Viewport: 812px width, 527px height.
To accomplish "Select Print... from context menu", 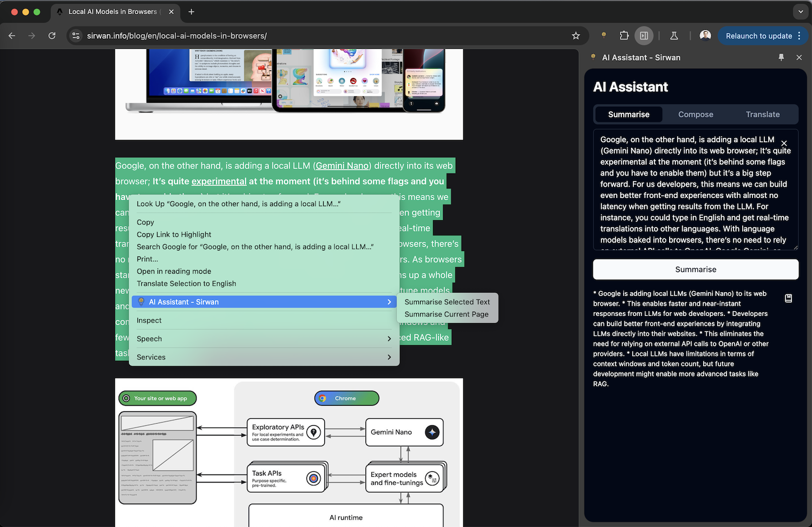I will tap(264, 259).
